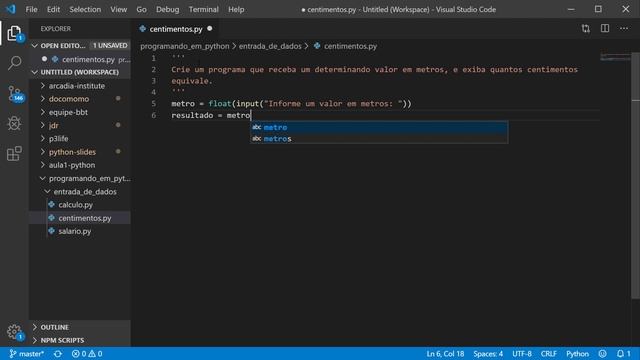Screen dimensions: 640x360
Task: Open salario.py in the explorer
Action: tap(80, 231)
